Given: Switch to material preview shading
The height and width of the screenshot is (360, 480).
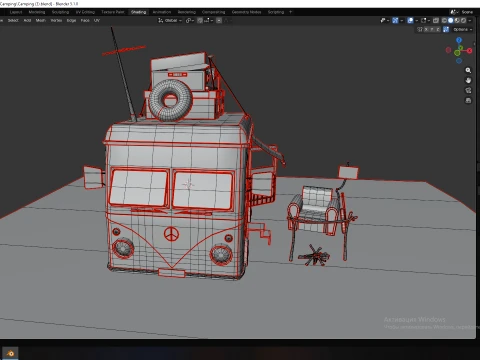Looking at the screenshot, I should (457, 20).
